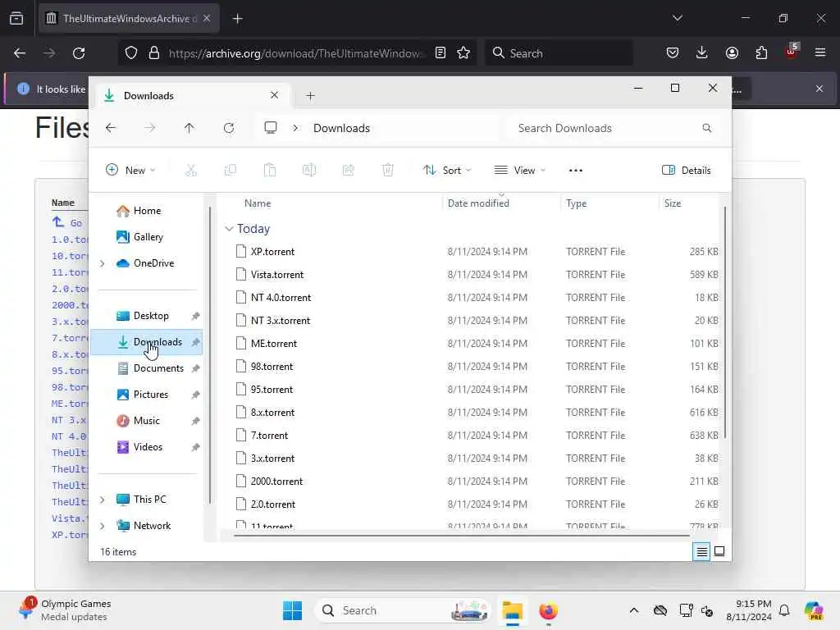Viewport: 840px width, 630px height.
Task: Open Firefox account icon
Action: pyautogui.click(x=732, y=53)
